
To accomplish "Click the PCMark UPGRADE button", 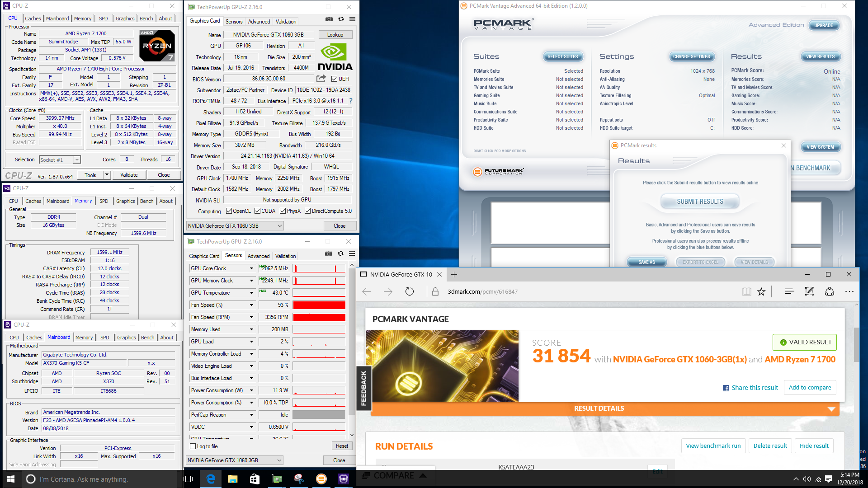I will 824,25.
